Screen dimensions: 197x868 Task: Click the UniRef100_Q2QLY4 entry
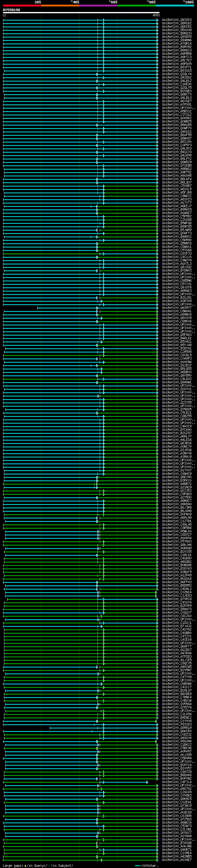(177, 74)
